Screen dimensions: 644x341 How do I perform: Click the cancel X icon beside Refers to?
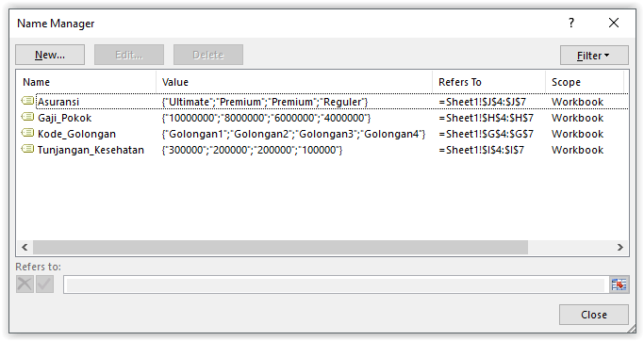pyautogui.click(x=25, y=284)
